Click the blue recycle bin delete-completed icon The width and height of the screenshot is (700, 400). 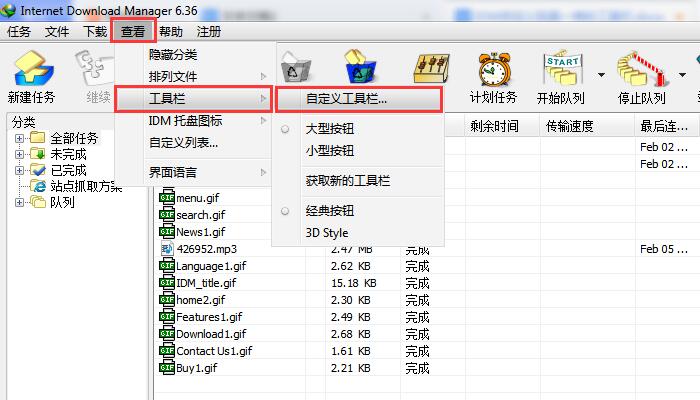pos(361,67)
